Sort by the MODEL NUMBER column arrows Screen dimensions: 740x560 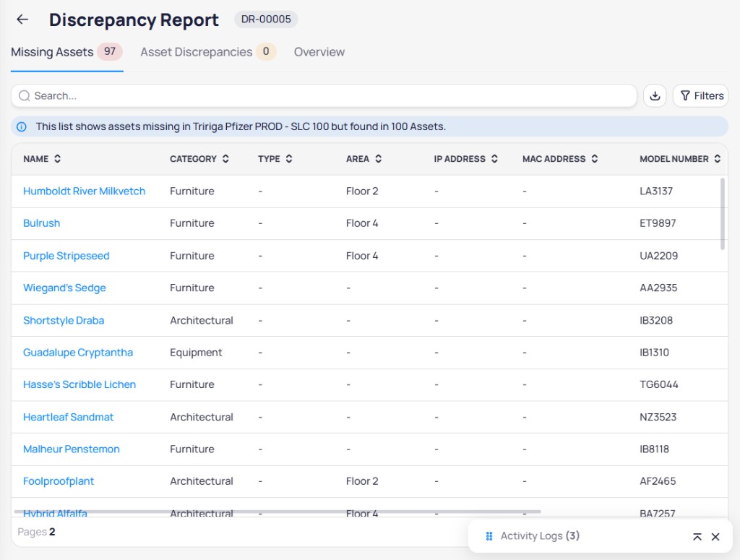click(717, 158)
